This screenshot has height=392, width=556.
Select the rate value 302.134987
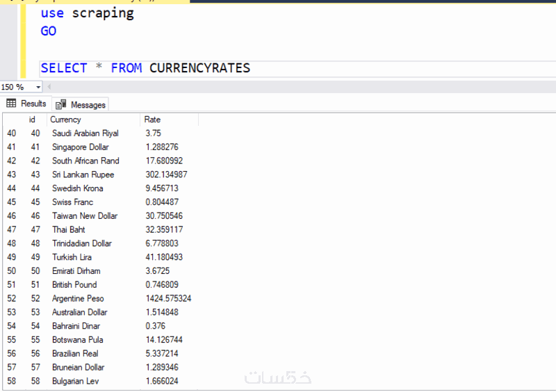coord(166,174)
